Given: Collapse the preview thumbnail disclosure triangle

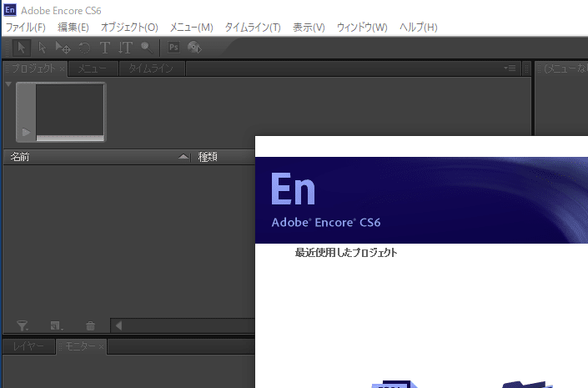Looking at the screenshot, I should click(8, 84).
